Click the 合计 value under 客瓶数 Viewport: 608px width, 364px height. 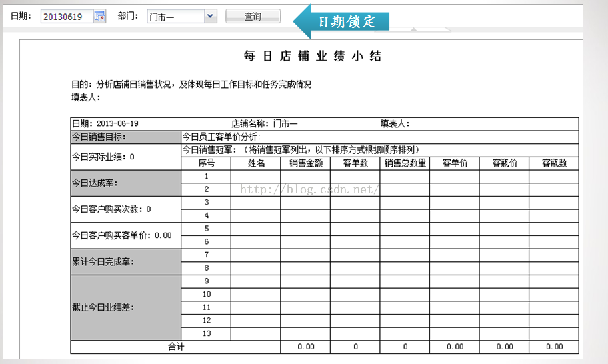coord(554,347)
